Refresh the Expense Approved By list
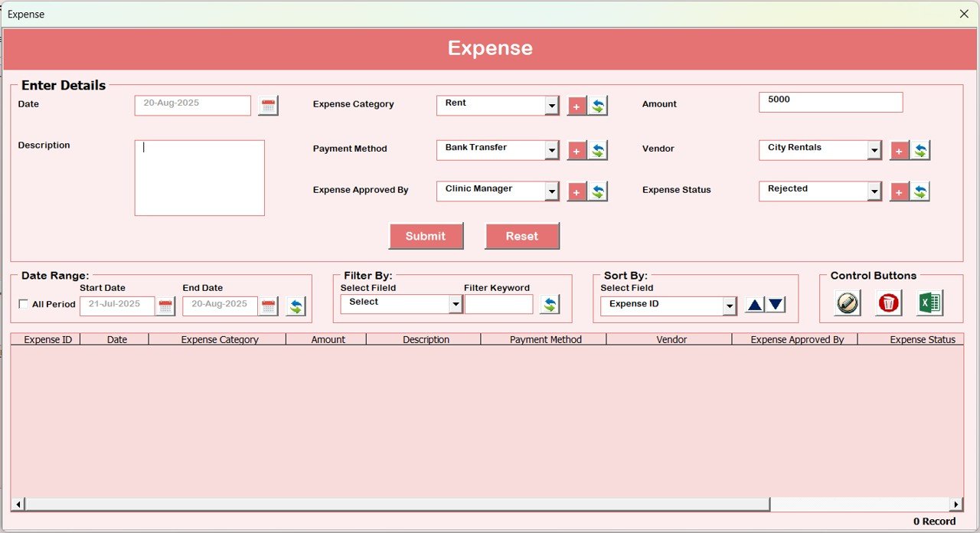Screen dimensions: 980x533 (x=598, y=192)
